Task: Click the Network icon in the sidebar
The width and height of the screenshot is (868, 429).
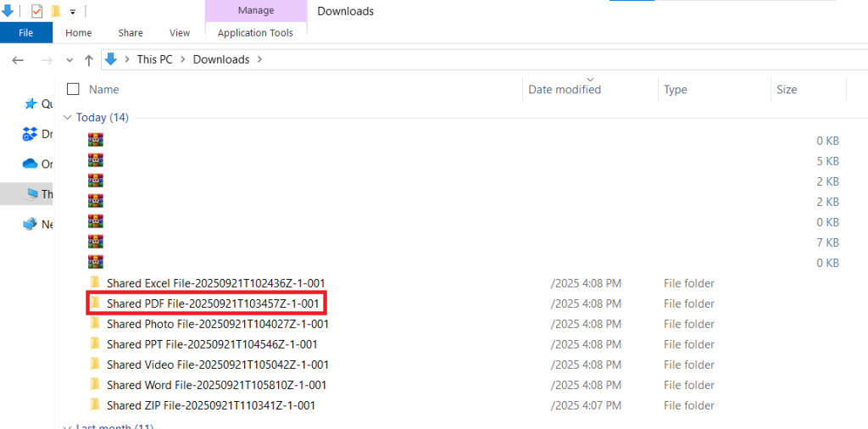Action: click(31, 224)
